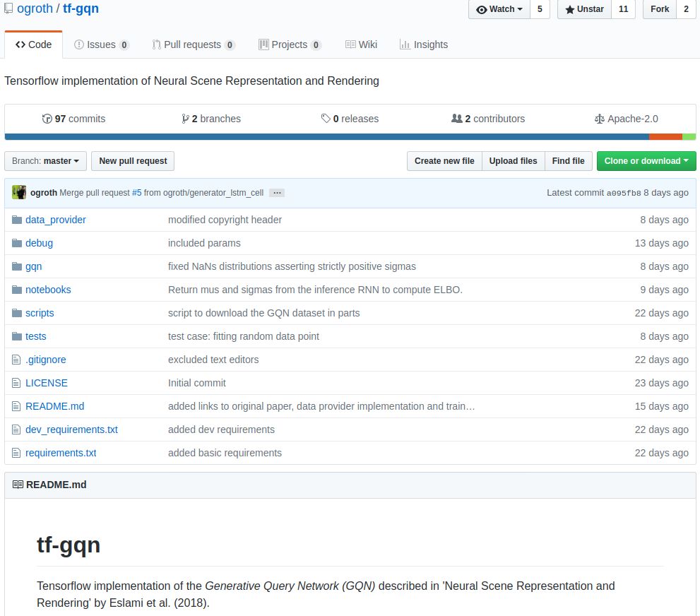Click the releases tag icon

click(x=326, y=118)
